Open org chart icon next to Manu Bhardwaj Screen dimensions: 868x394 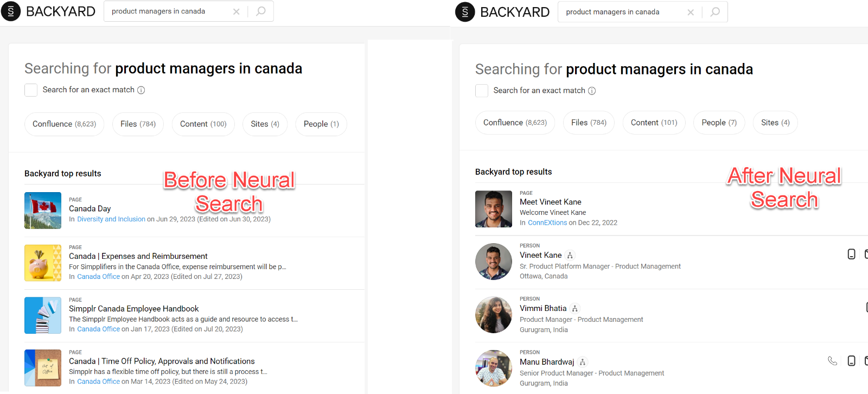pos(583,362)
